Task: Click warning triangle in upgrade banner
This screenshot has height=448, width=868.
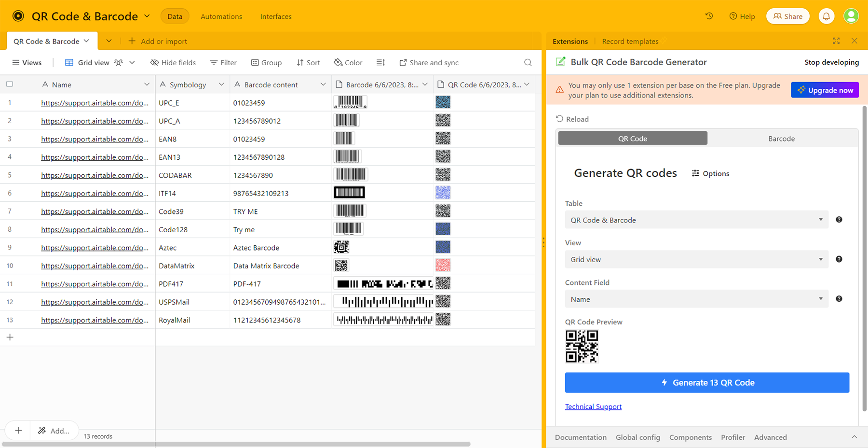Action: (559, 90)
